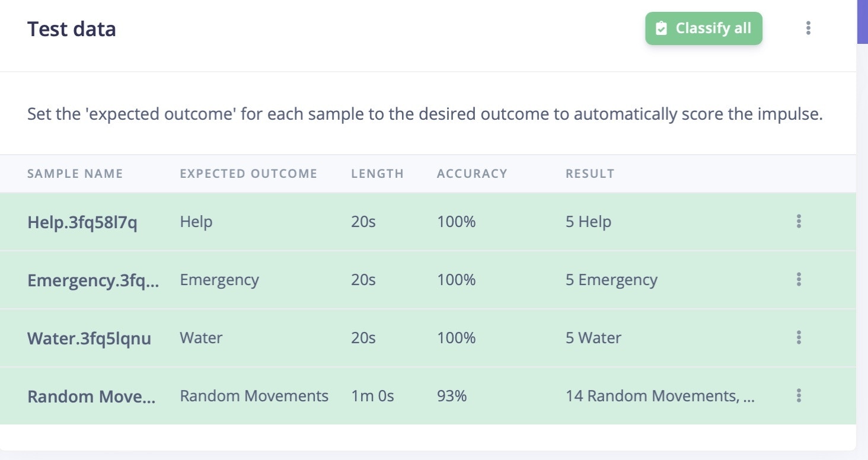Click the '5 Emergency' result cell
Image resolution: width=868 pixels, height=460 pixels.
pyautogui.click(x=611, y=279)
